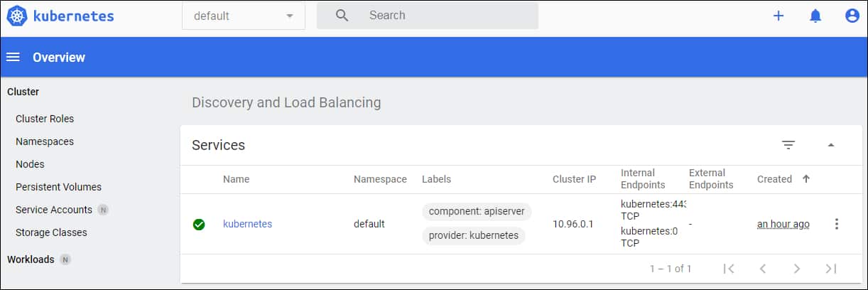Click the kubernetes:0 TCP endpoint
The image size is (868, 290).
(649, 237)
